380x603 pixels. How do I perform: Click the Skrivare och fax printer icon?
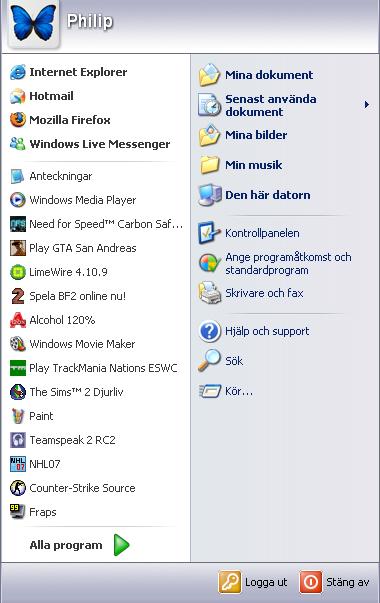(x=209, y=293)
